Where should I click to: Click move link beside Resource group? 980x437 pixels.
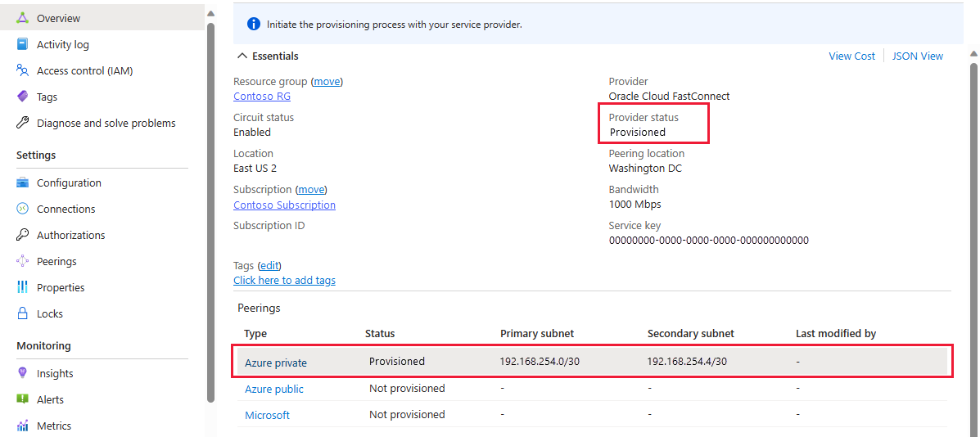(x=328, y=81)
